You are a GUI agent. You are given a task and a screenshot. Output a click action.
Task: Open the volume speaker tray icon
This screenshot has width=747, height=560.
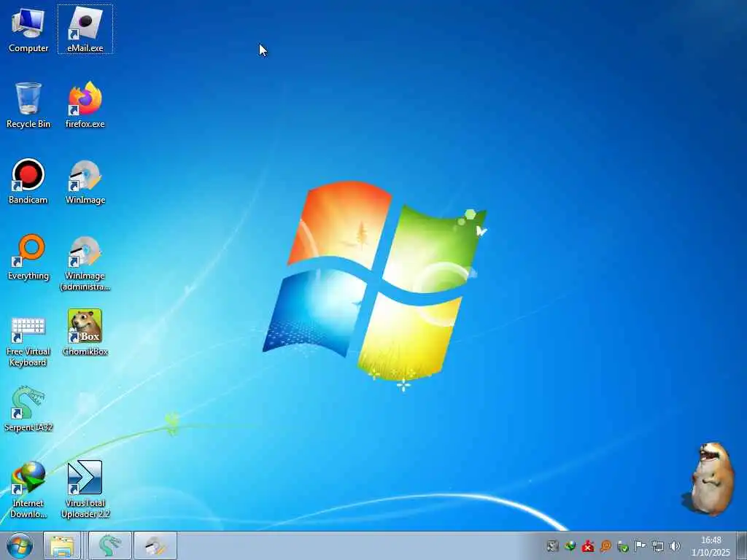[x=675, y=546]
